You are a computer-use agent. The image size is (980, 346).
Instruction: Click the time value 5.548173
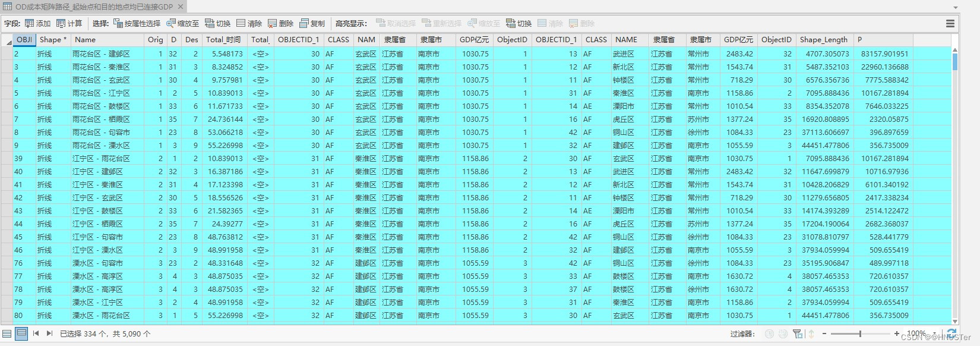pyautogui.click(x=227, y=54)
